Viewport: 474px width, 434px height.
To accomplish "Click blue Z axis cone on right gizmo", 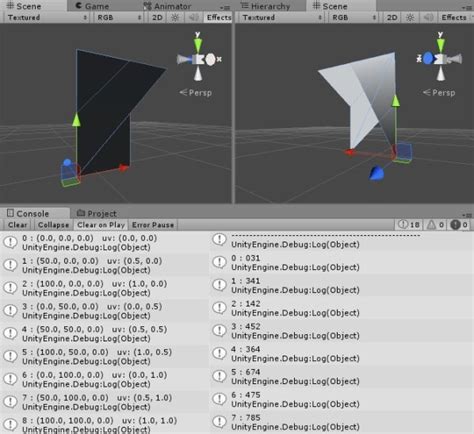I will pyautogui.click(x=428, y=59).
